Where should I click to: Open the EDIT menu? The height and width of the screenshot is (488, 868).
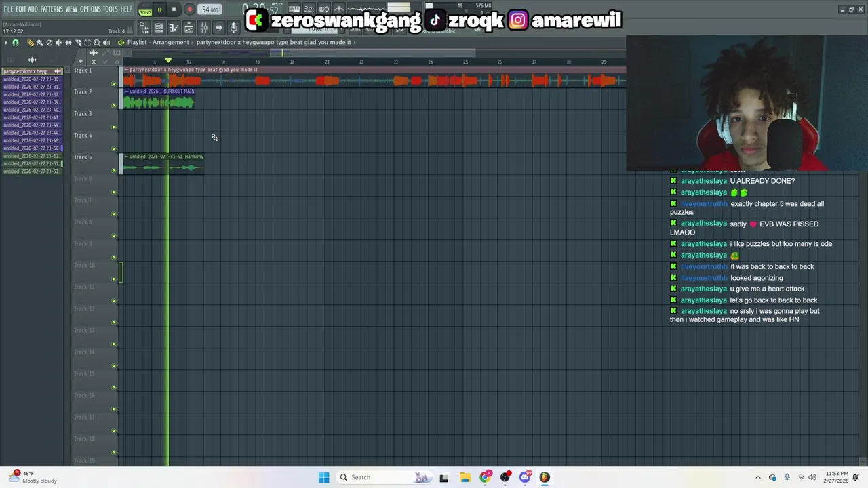tap(20, 9)
